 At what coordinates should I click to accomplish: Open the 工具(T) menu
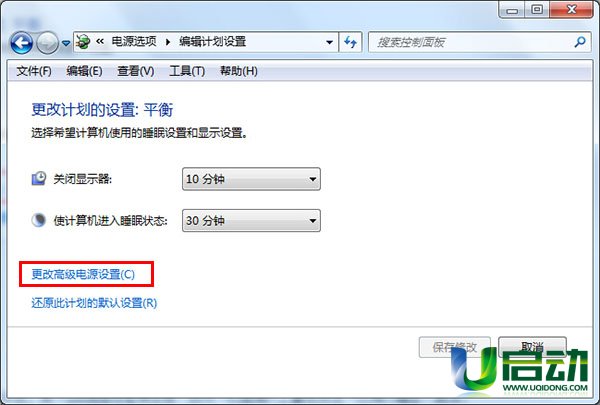pos(187,71)
